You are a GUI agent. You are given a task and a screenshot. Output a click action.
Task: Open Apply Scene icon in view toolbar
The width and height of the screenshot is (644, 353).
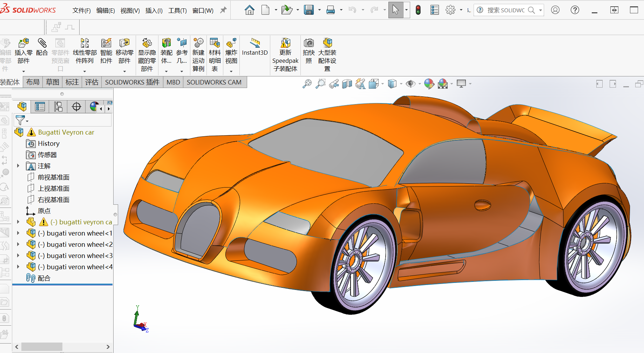(x=443, y=84)
